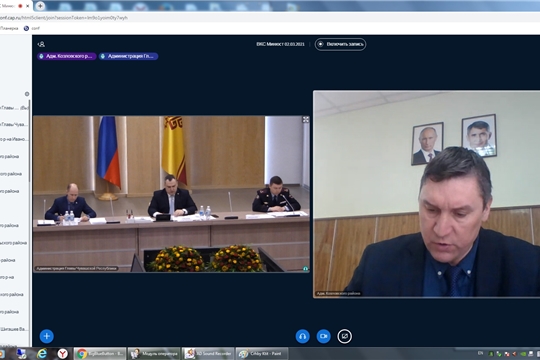Toggle the user list panel icon
The image size is (540, 360).
[x=41, y=44]
